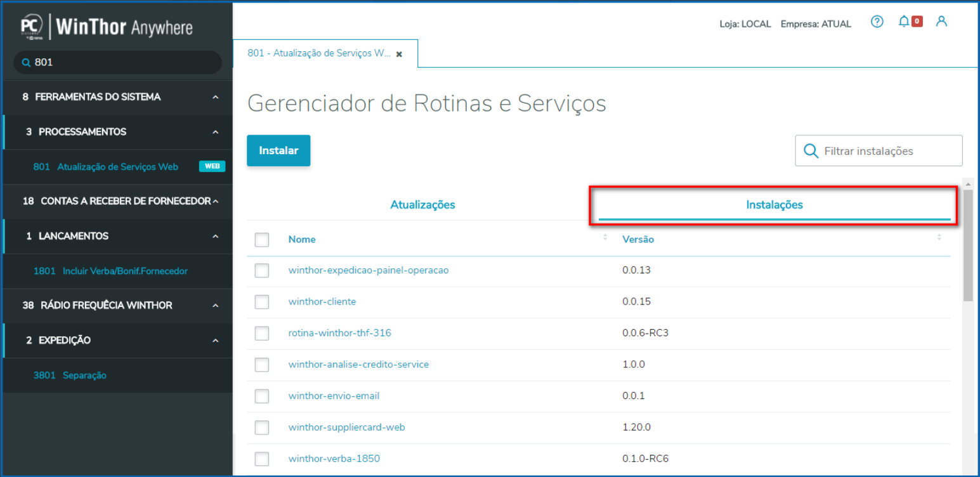The image size is (980, 477).
Task: Switch to the Atualizações tab
Action: click(422, 205)
